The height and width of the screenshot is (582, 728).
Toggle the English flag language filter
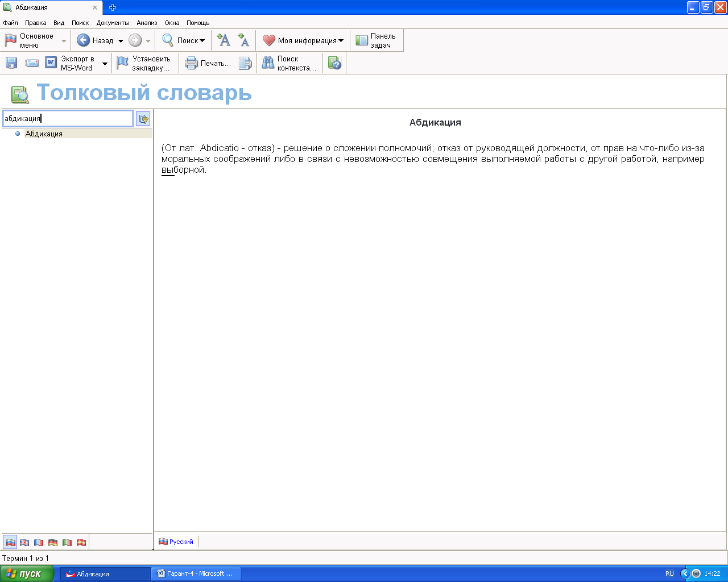[24, 542]
